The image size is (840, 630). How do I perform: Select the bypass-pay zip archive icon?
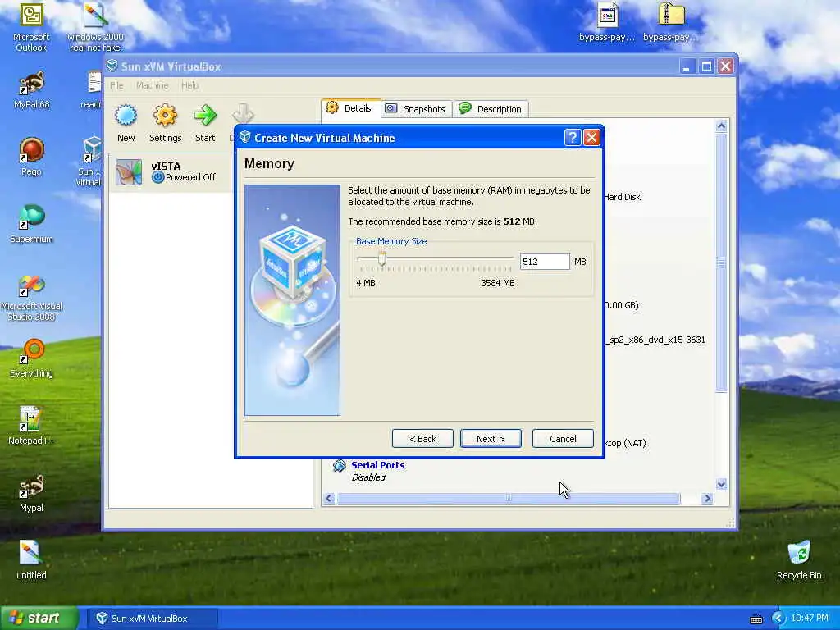point(671,22)
